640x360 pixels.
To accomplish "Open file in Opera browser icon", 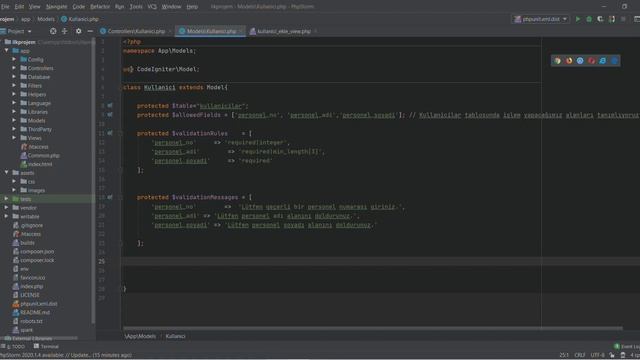I will 591,61.
